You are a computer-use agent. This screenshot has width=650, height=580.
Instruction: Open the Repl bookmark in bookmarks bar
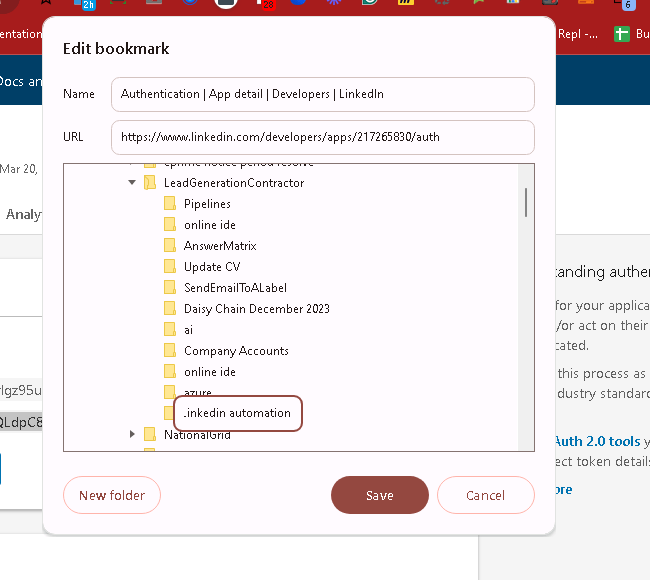tap(578, 34)
